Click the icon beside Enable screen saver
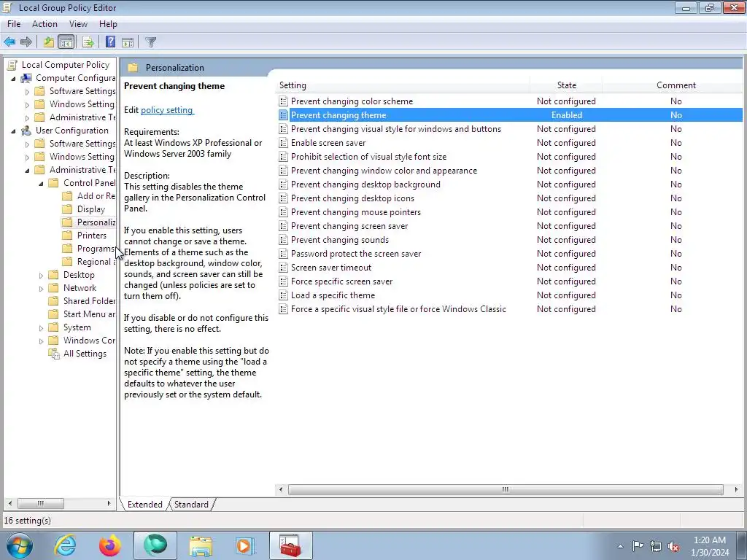This screenshot has height=560, width=747. point(284,143)
